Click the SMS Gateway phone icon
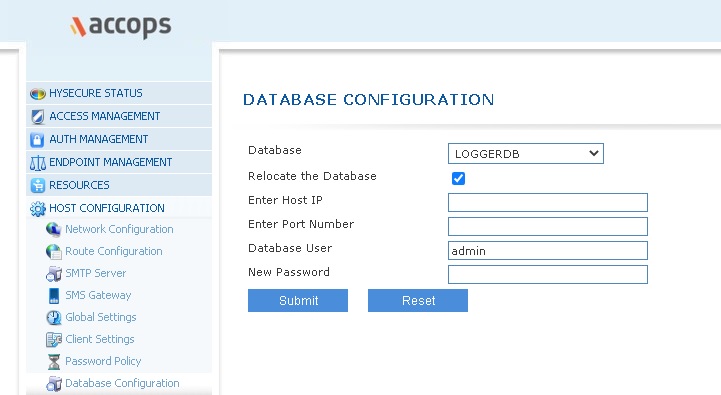Image resolution: width=721 pixels, height=395 pixels. (54, 296)
